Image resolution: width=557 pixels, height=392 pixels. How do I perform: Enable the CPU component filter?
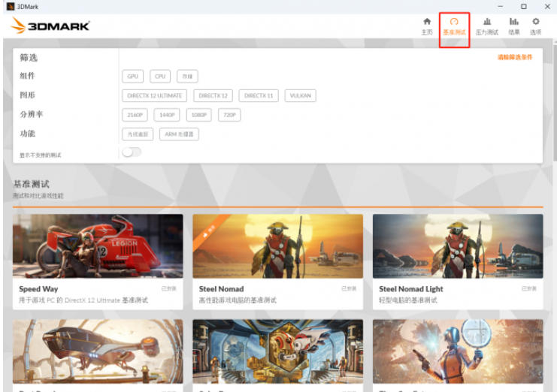click(x=160, y=76)
